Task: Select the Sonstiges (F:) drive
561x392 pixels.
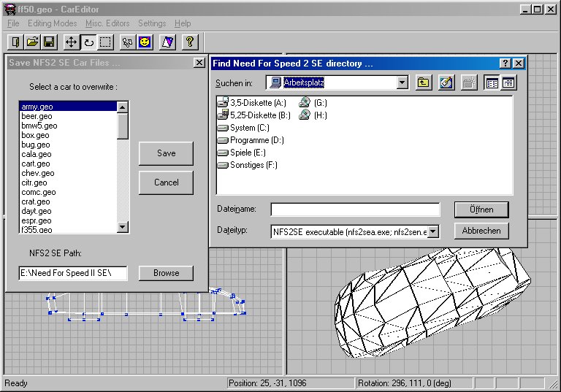Action: coord(248,165)
